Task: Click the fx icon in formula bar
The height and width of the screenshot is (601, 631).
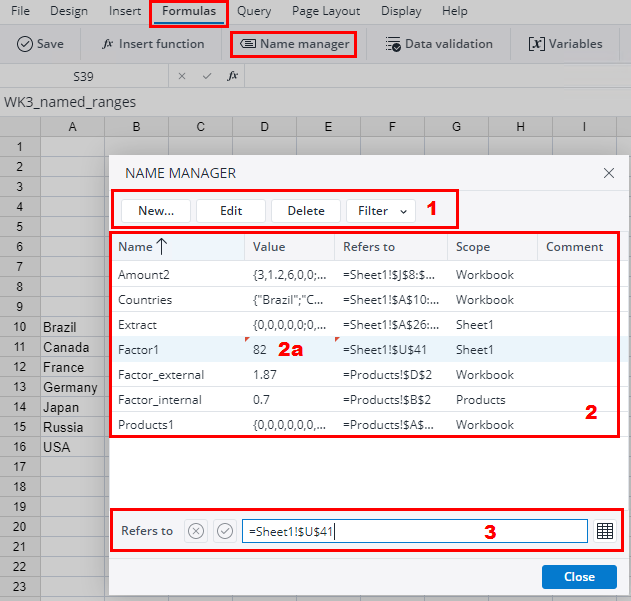Action: pos(233,76)
